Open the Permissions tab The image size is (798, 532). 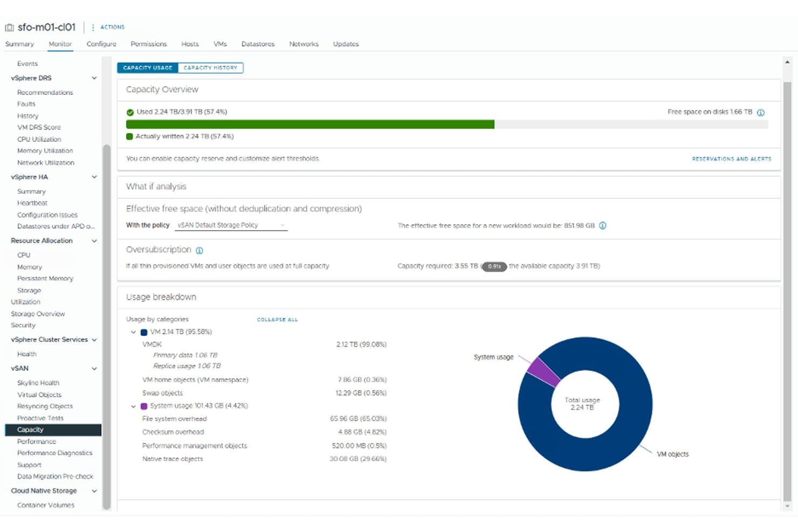(x=149, y=44)
